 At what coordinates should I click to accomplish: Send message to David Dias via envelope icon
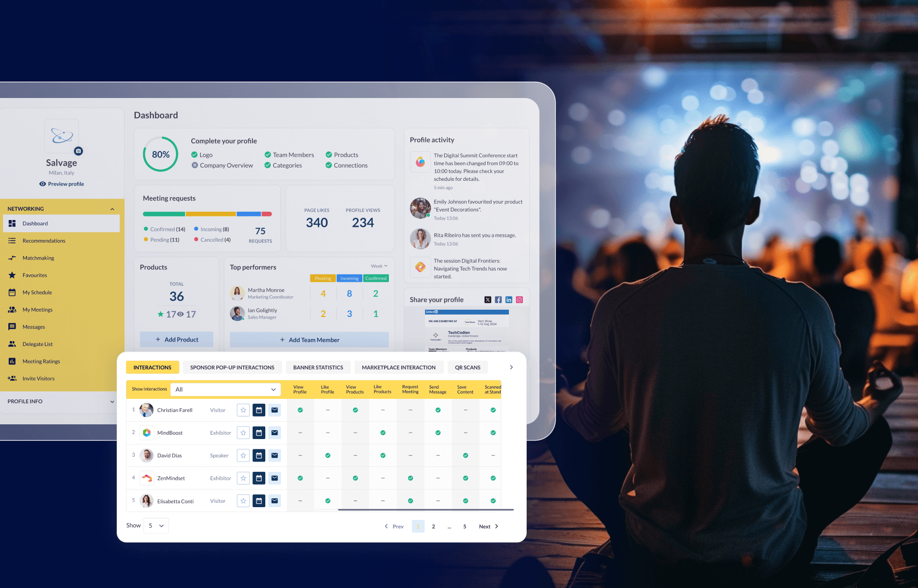point(275,456)
